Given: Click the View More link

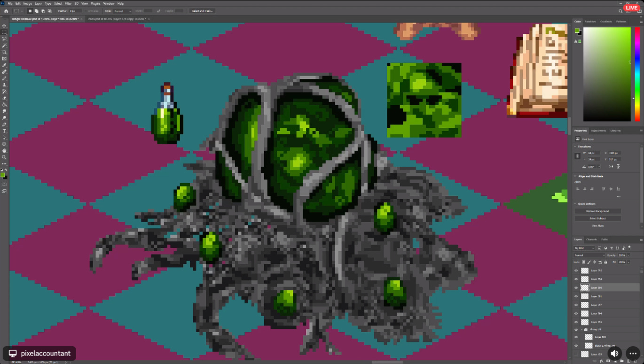Looking at the screenshot, I should click(597, 226).
